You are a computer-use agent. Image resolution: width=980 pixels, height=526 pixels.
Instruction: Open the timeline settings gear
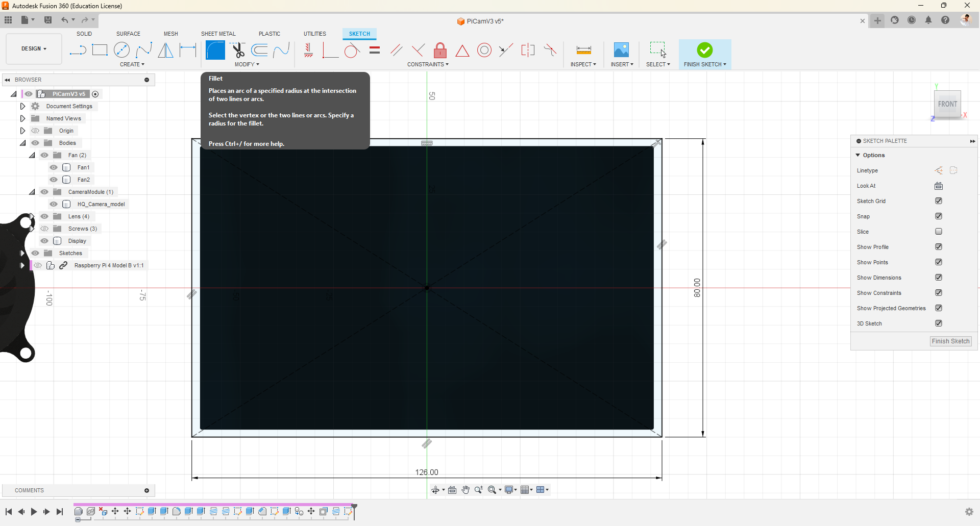point(969,512)
